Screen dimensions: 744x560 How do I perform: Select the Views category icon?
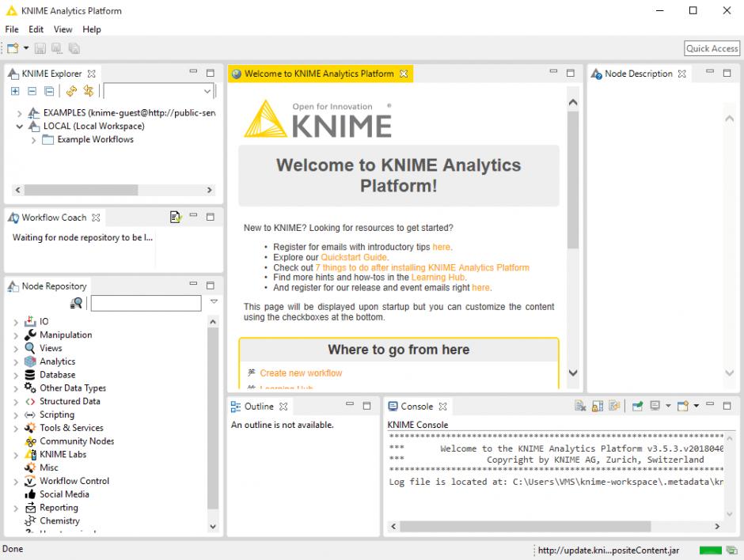30,348
